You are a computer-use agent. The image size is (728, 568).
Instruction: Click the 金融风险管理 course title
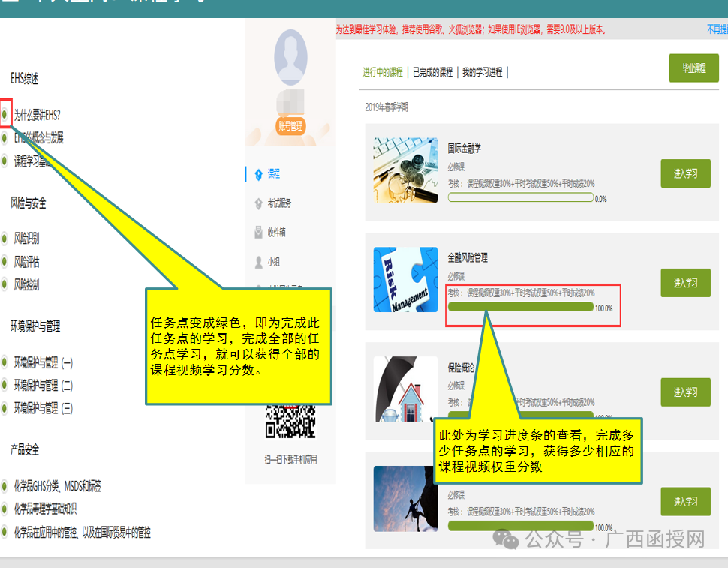click(x=468, y=258)
